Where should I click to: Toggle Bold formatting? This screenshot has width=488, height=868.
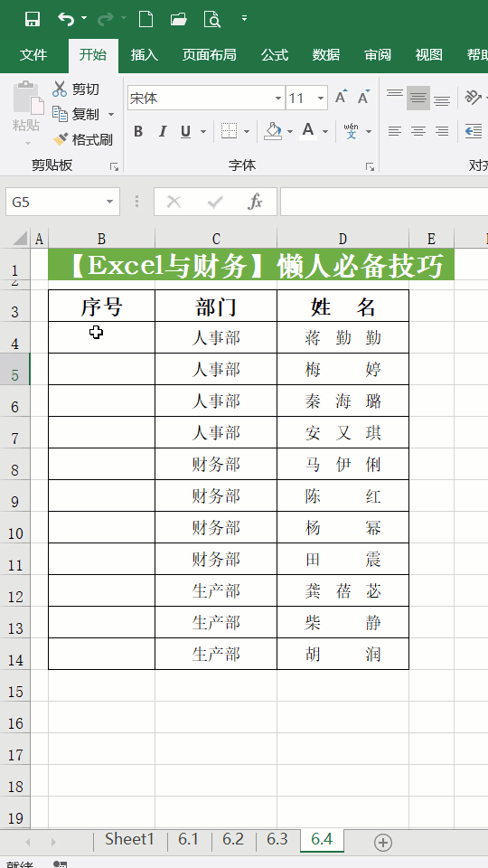click(138, 131)
